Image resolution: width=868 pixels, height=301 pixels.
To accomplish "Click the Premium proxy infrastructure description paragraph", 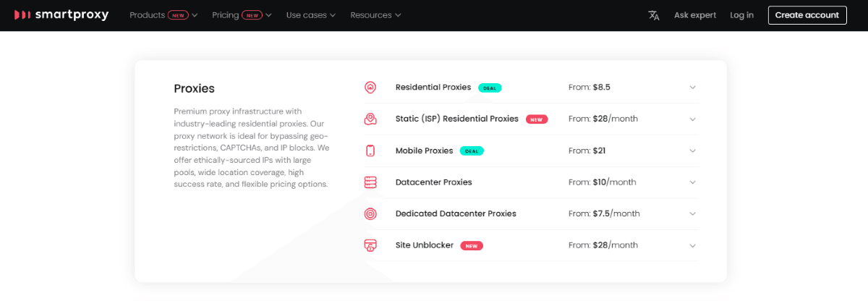I will (x=252, y=148).
